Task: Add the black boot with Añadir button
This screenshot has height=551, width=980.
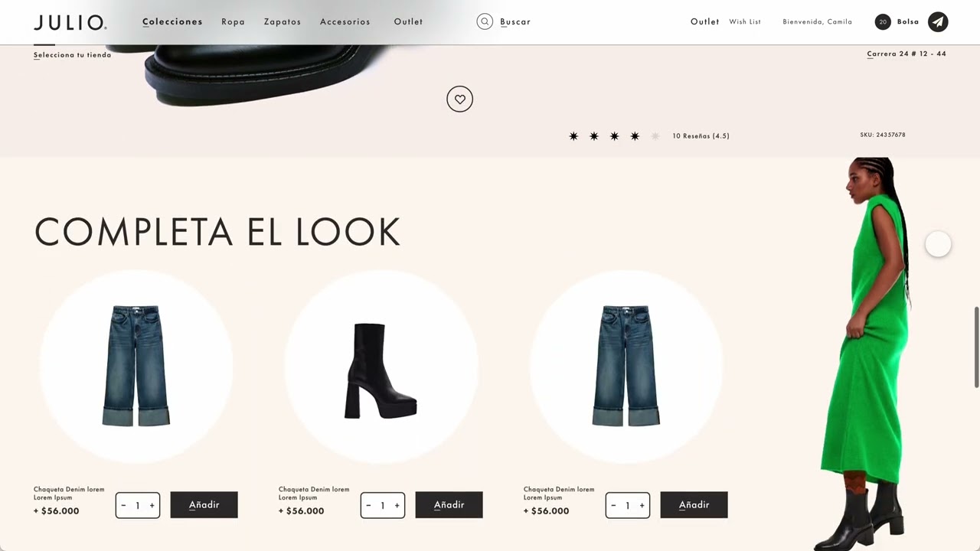Action: point(449,505)
